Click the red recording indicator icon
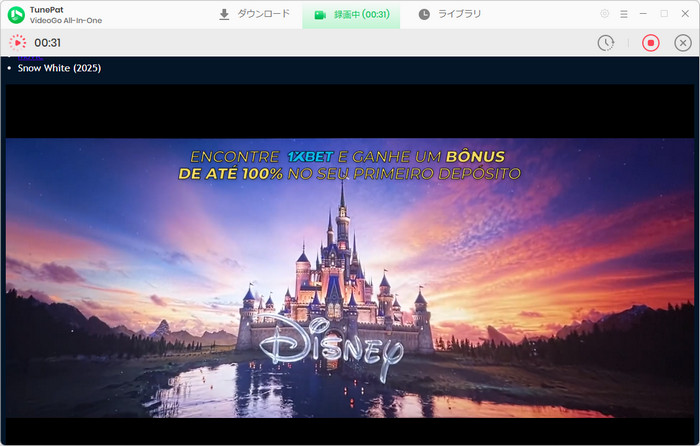The width and height of the screenshot is (700, 446). pyautogui.click(x=18, y=43)
